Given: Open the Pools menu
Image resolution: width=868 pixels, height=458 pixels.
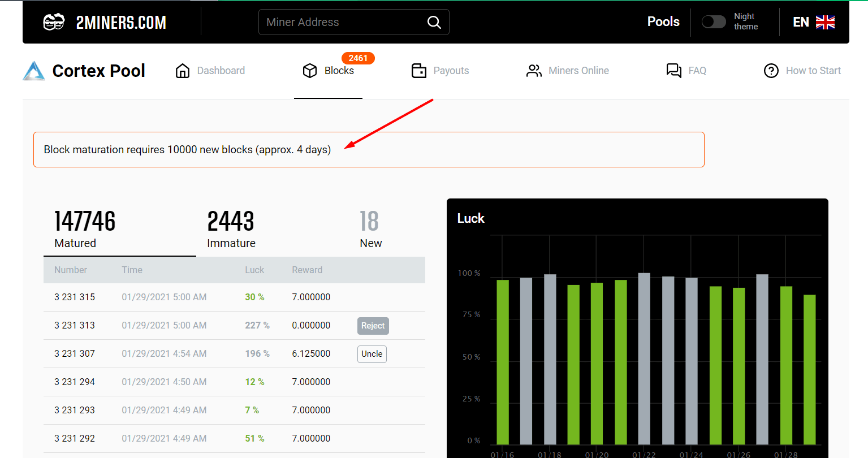Looking at the screenshot, I should point(663,22).
